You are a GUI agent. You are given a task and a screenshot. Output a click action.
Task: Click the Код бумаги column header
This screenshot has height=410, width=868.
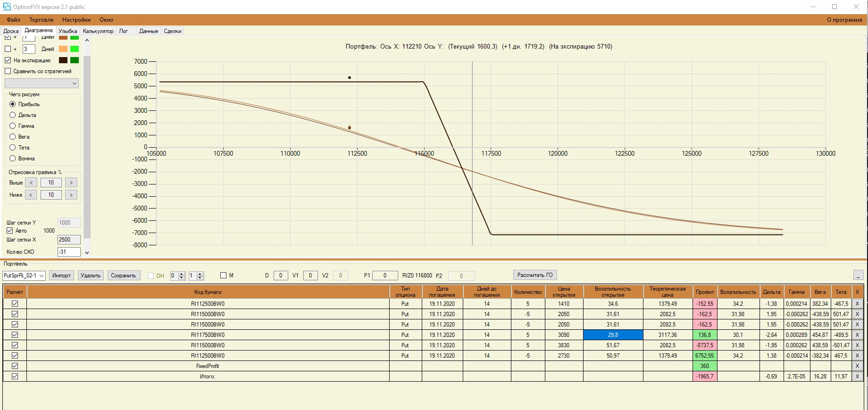pos(208,292)
